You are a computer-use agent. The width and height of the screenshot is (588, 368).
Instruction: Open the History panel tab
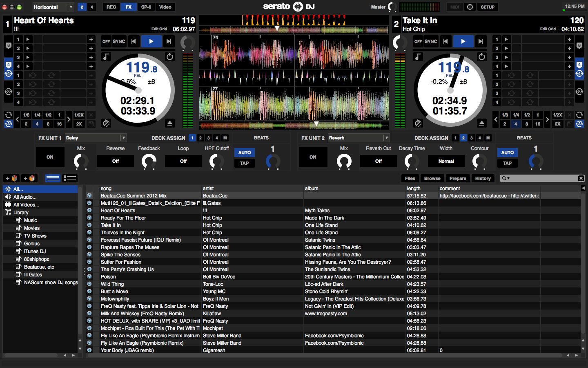(x=483, y=178)
